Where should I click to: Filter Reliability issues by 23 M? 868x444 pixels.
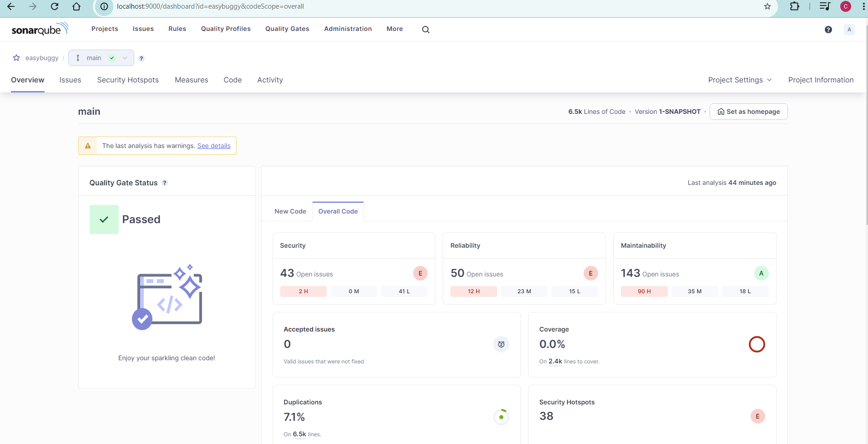tap(524, 291)
